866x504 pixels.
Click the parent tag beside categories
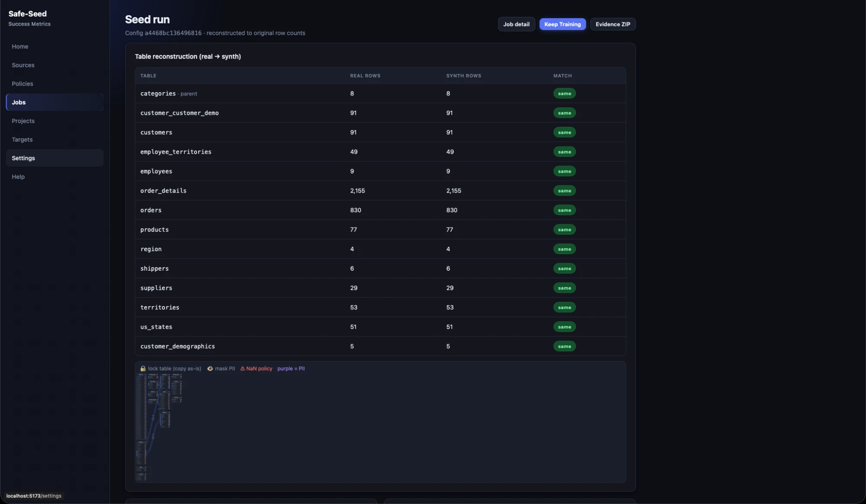pyautogui.click(x=189, y=94)
